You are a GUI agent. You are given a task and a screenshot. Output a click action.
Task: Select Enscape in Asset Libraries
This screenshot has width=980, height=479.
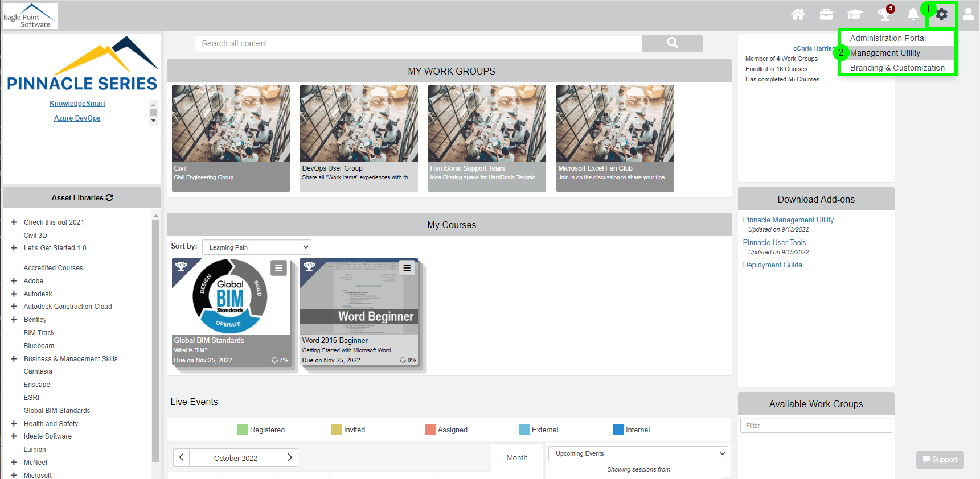pyautogui.click(x=37, y=385)
